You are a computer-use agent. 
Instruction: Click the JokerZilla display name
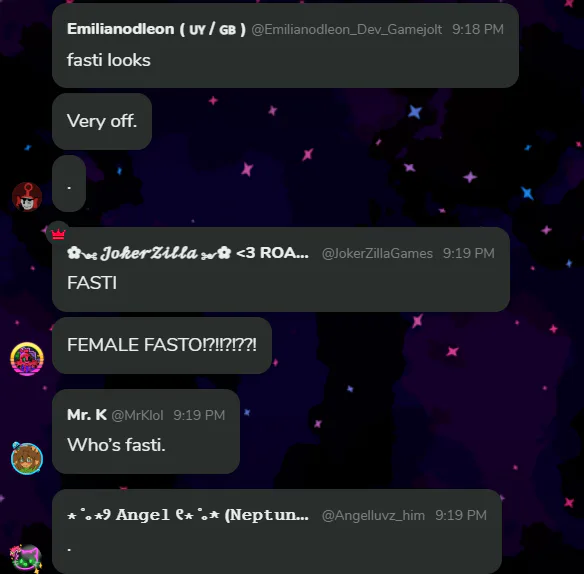[x=188, y=253]
